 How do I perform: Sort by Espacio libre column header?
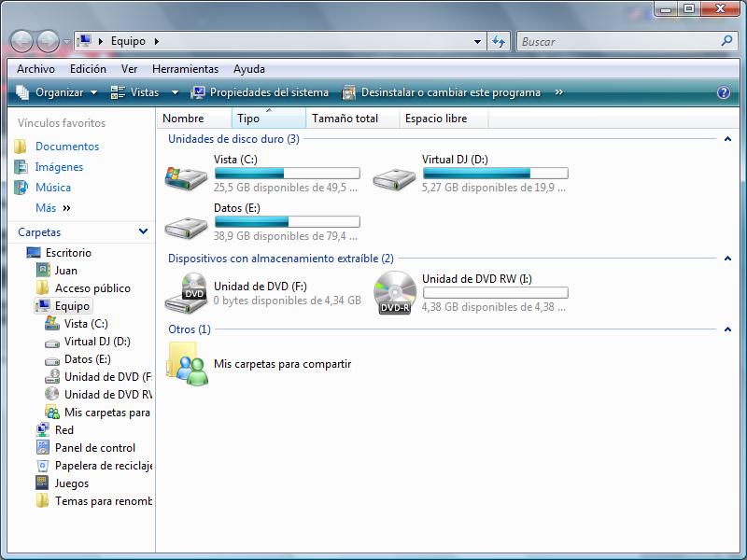click(x=444, y=119)
